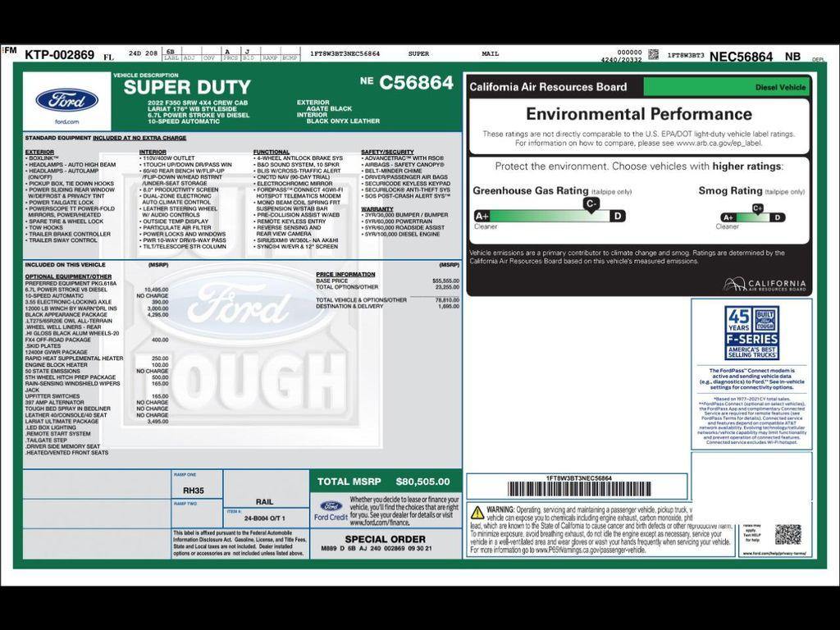Select the FM icon in the header strip

(x=7, y=51)
